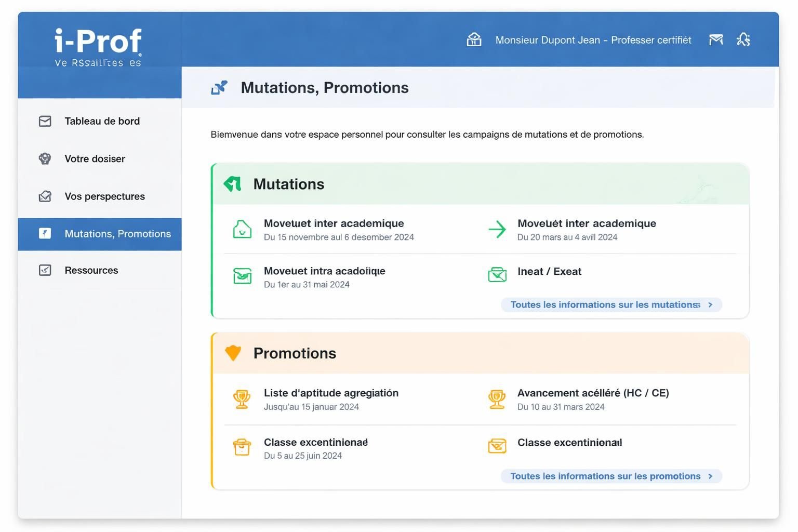
Task: Select Votre dossier from sidebar
Action: pyautogui.click(x=95, y=159)
